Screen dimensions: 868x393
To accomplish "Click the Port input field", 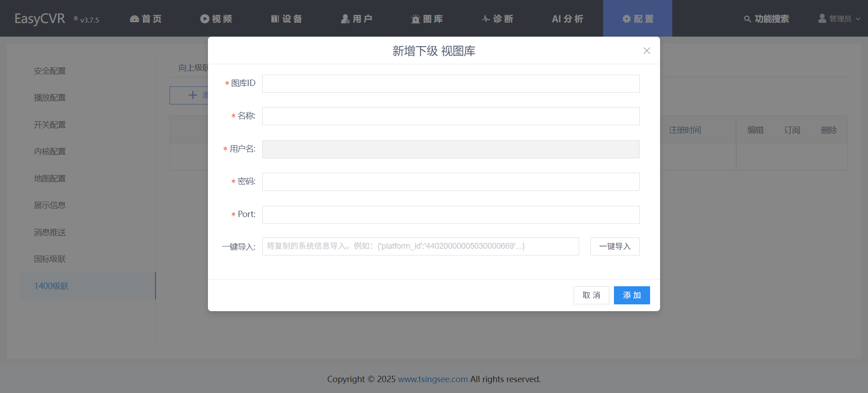I will tap(451, 215).
